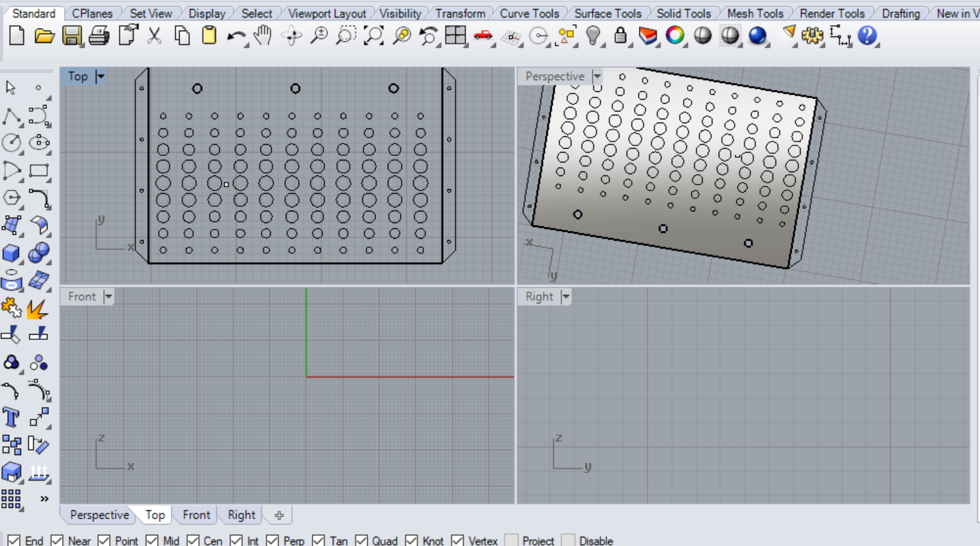The width and height of the screenshot is (980, 546).
Task: Click the Four Viewports layout icon
Action: [x=455, y=36]
